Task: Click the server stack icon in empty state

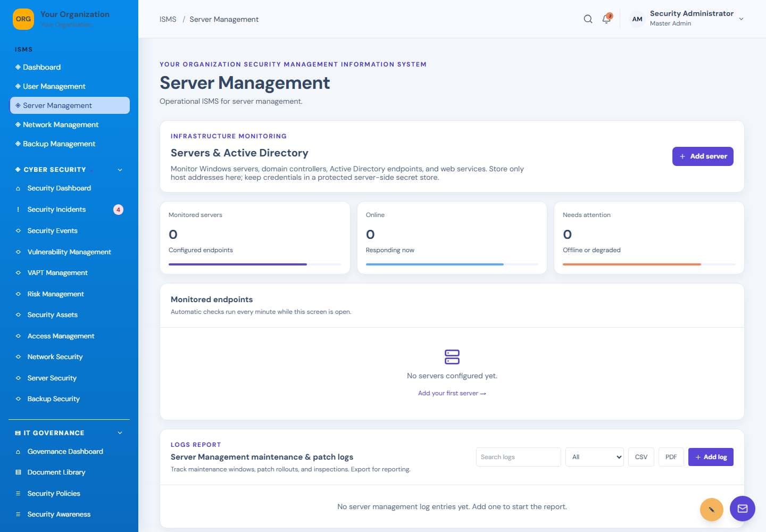Action: point(452,356)
